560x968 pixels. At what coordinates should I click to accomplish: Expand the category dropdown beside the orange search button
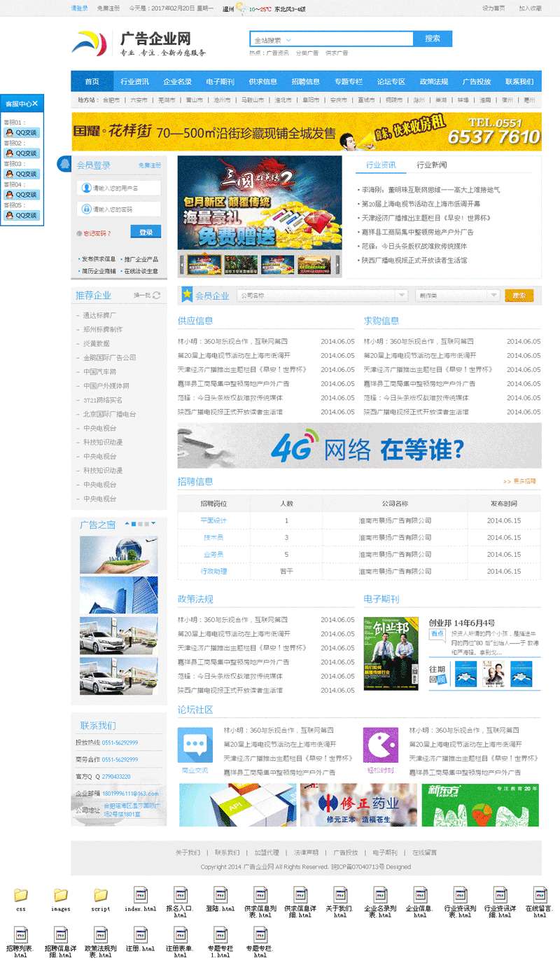coord(493,296)
